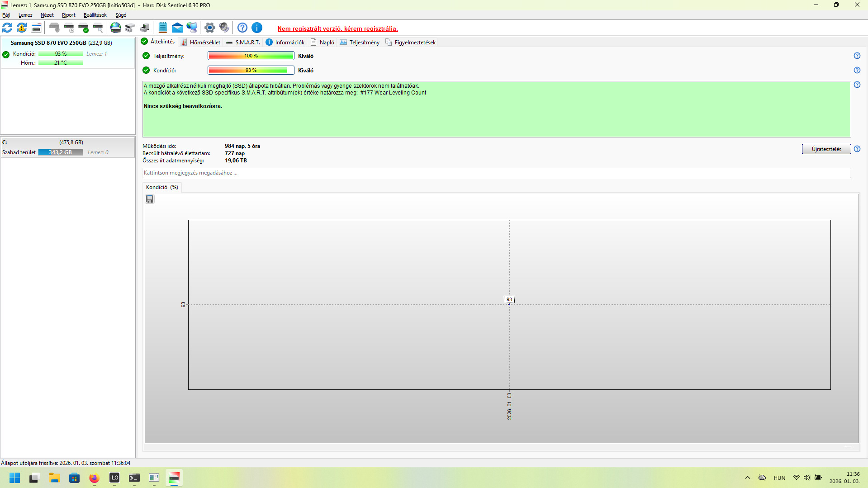Click help icon next to Újratesztelés button
The height and width of the screenshot is (488, 868).
point(857,149)
